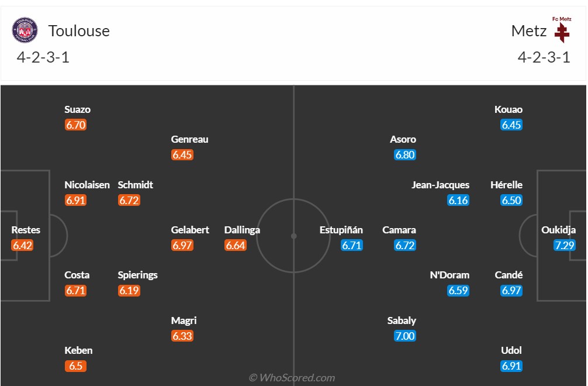
Task: Select Kouao's 6.45 rating badge
Action: [x=511, y=125]
